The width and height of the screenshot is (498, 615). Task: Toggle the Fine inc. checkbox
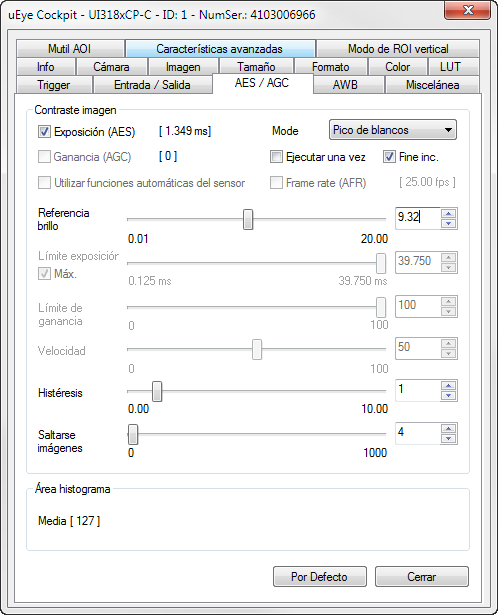tap(389, 157)
